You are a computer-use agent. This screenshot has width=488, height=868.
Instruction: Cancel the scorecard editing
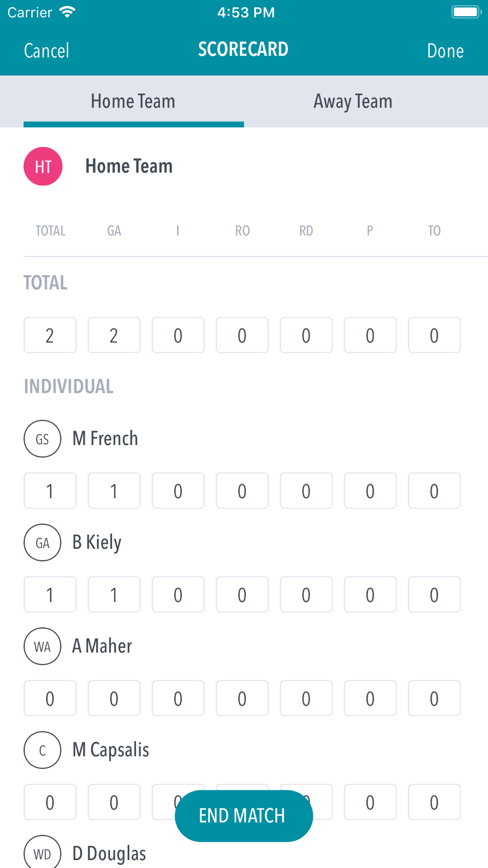[47, 51]
